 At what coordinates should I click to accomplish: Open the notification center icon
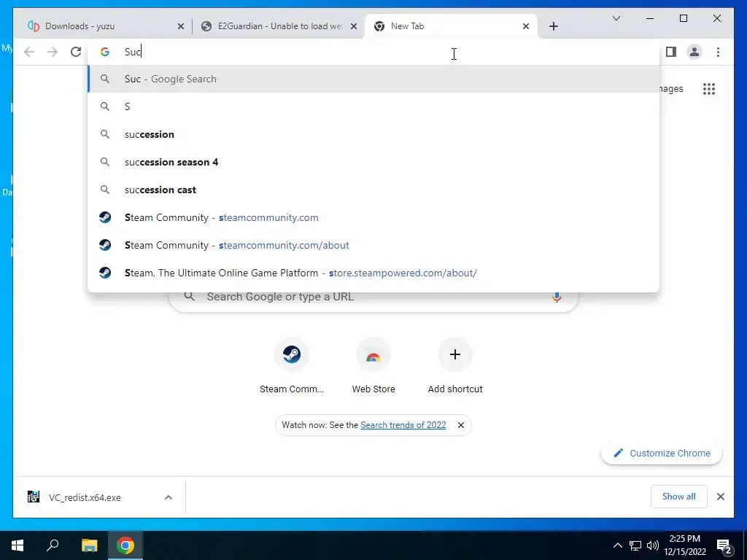point(724,545)
